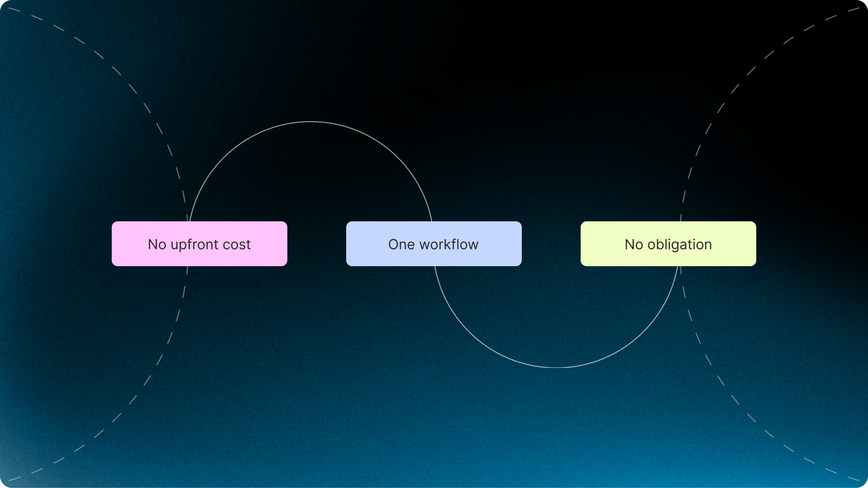Viewport: 868px width, 488px height.
Task: Click the solid circle outline near center
Action: (310, 122)
